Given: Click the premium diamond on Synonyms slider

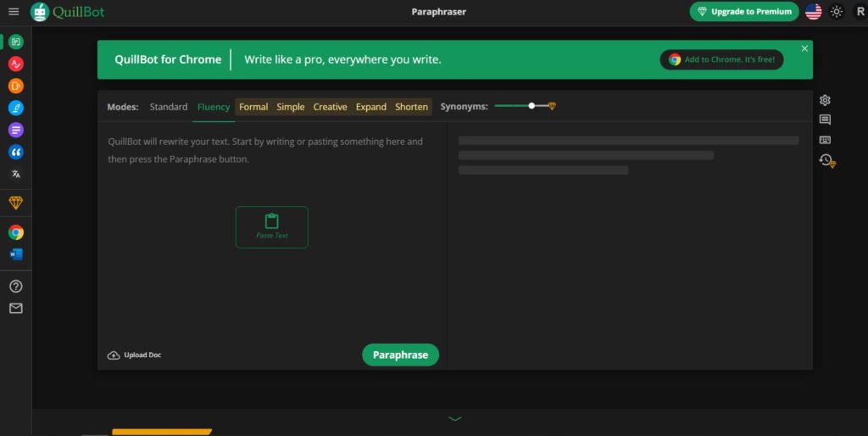Looking at the screenshot, I should [x=552, y=106].
